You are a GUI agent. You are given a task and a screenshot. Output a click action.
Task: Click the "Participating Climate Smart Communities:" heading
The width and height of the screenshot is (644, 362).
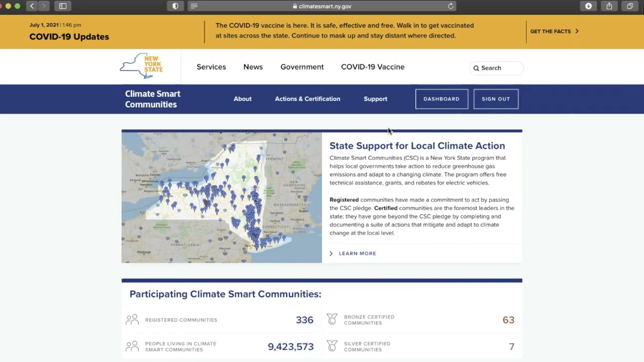[x=225, y=294]
